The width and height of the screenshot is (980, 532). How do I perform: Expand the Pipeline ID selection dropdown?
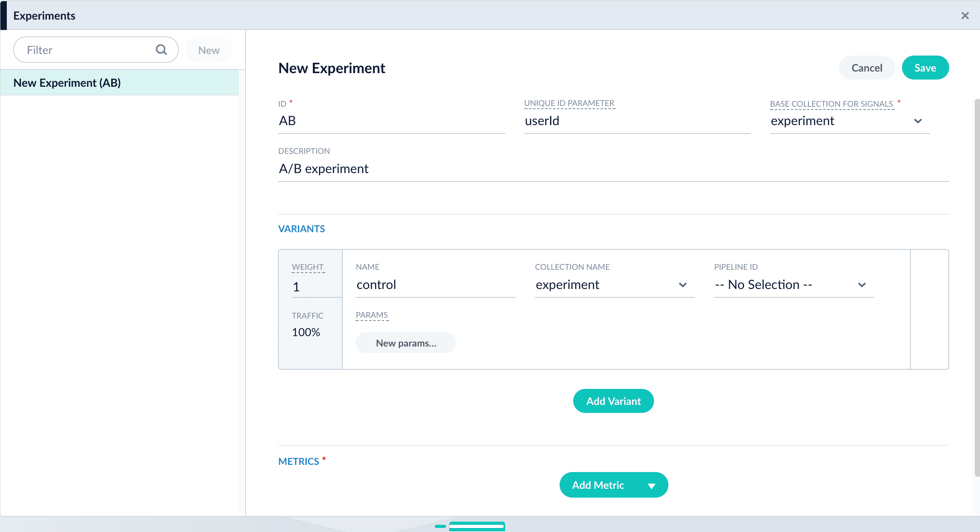tap(862, 285)
